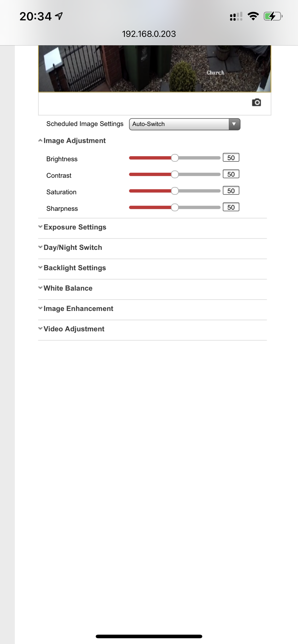Expand the Backlight Settings section
The image size is (298, 644).
click(75, 268)
